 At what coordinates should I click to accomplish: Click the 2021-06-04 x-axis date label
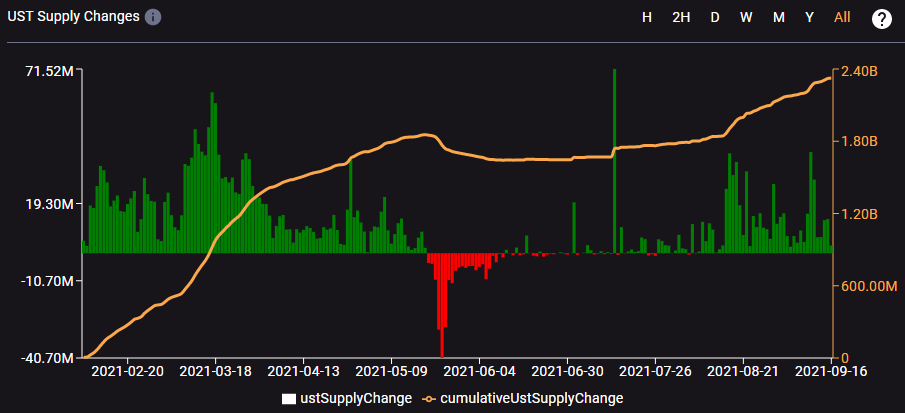click(479, 370)
